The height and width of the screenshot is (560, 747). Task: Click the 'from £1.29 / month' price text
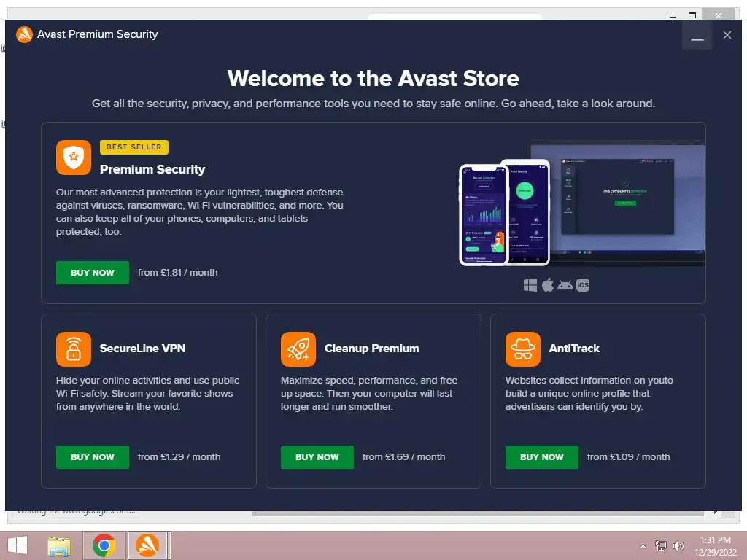tap(179, 457)
